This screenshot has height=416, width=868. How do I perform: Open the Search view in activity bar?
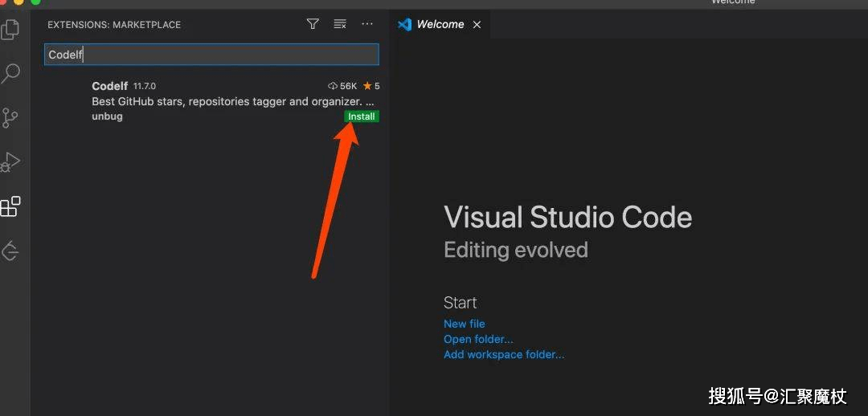pos(10,74)
